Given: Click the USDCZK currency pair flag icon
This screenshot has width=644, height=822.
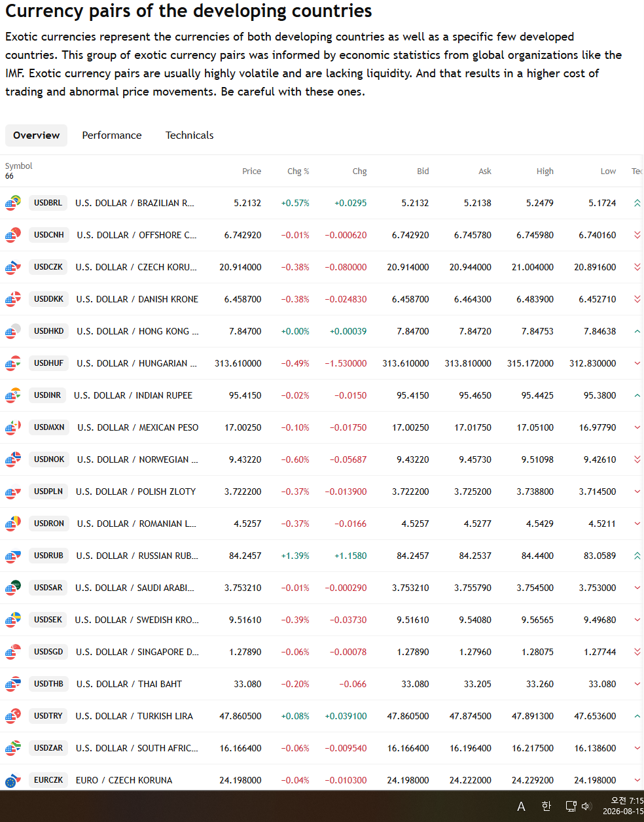Looking at the screenshot, I should tap(13, 267).
